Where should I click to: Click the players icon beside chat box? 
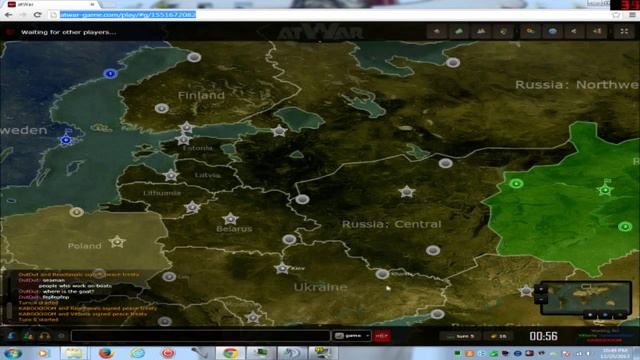[x=28, y=336]
